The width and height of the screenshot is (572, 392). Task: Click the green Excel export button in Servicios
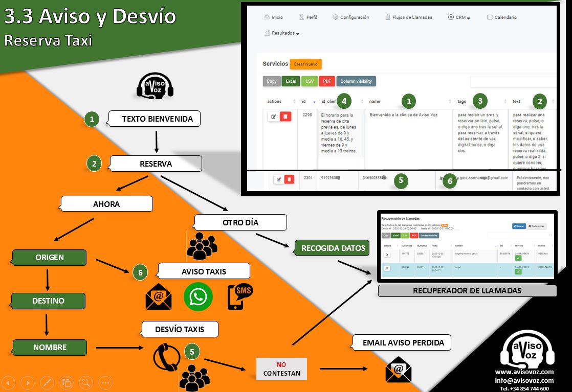tap(291, 81)
